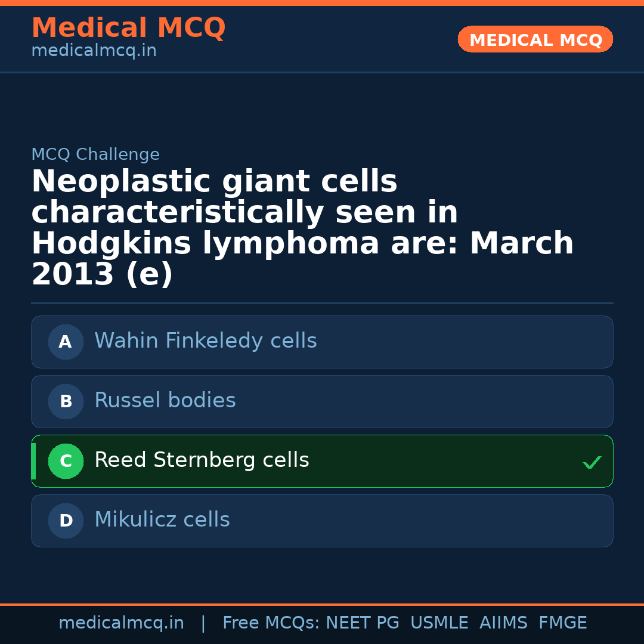Click USMLE in the footer

[x=439, y=623]
